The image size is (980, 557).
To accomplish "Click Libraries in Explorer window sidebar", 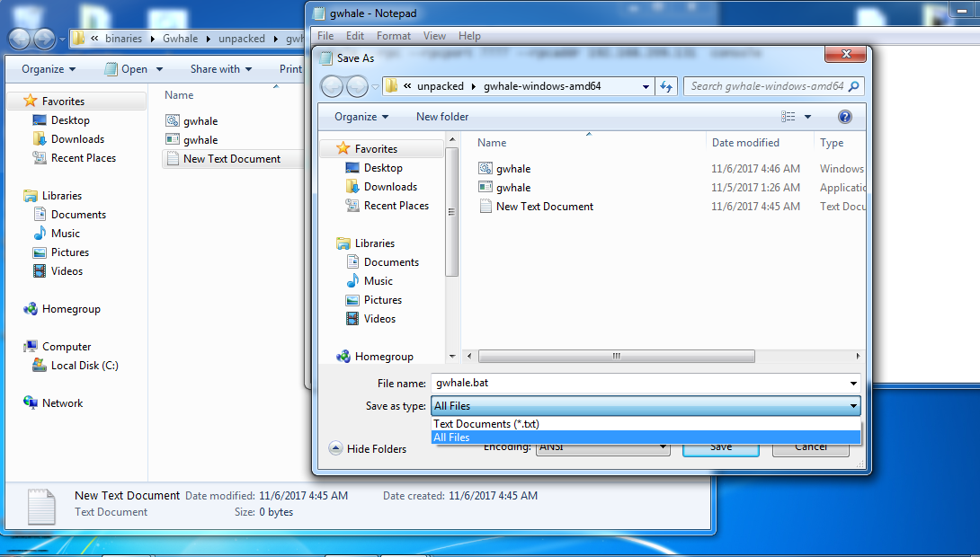I will pyautogui.click(x=62, y=196).
